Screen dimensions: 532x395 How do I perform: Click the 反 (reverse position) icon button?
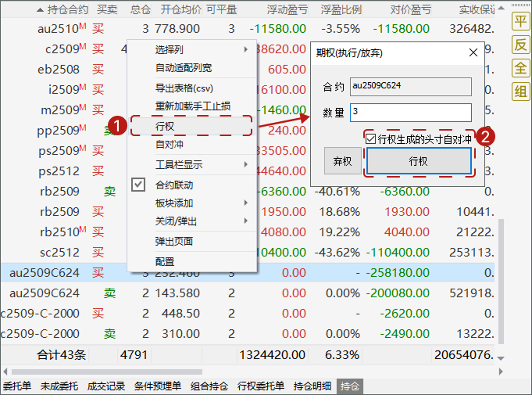(520, 45)
